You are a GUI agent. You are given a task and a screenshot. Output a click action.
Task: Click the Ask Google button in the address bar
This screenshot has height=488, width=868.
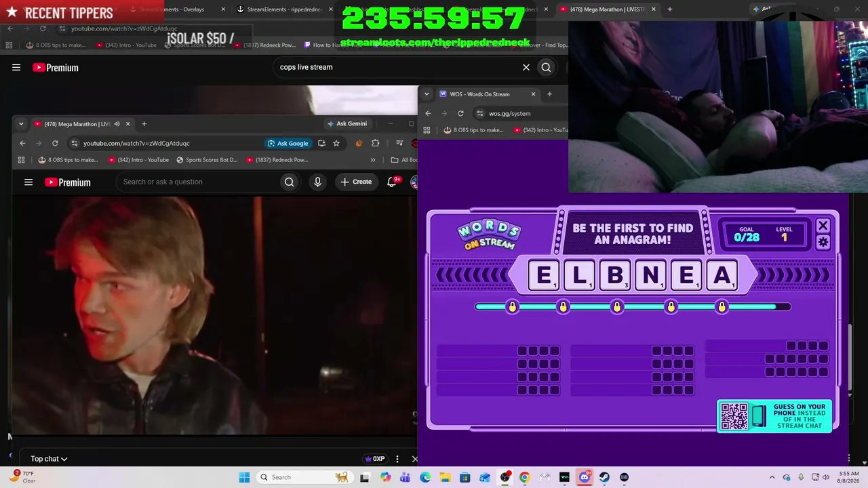pos(288,143)
